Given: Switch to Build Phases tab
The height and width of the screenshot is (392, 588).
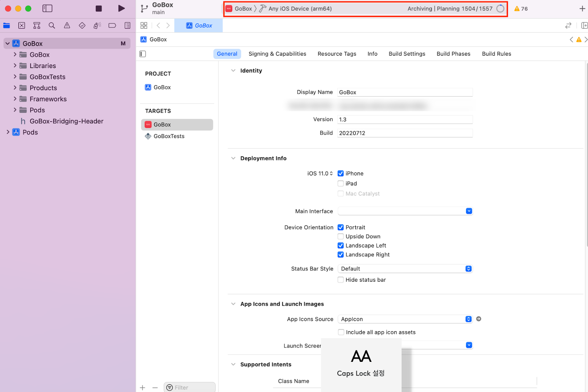Looking at the screenshot, I should 453,54.
